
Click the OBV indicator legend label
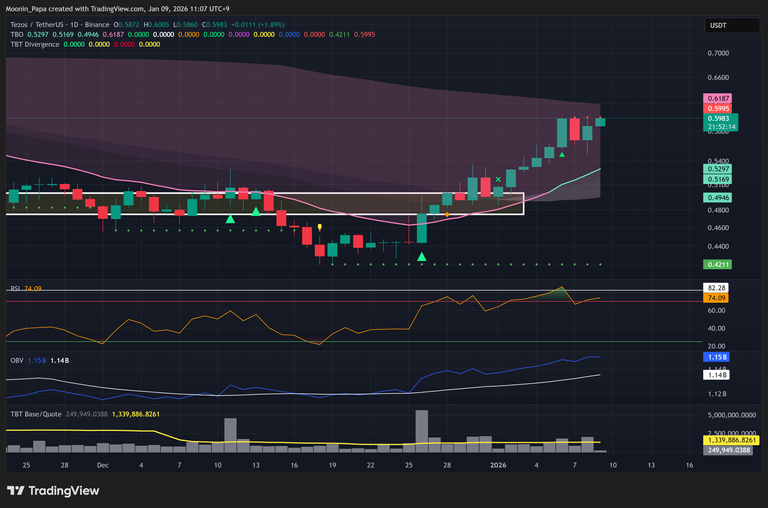(x=15, y=358)
